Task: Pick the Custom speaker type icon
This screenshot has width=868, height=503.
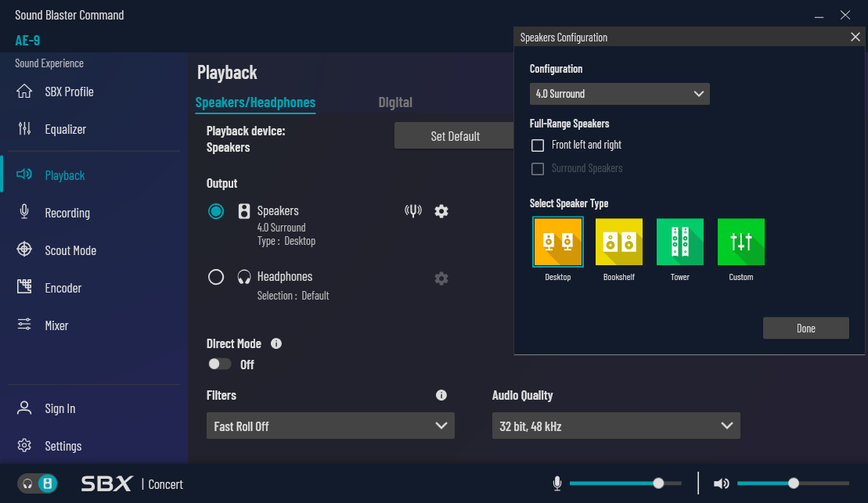Action: click(740, 242)
